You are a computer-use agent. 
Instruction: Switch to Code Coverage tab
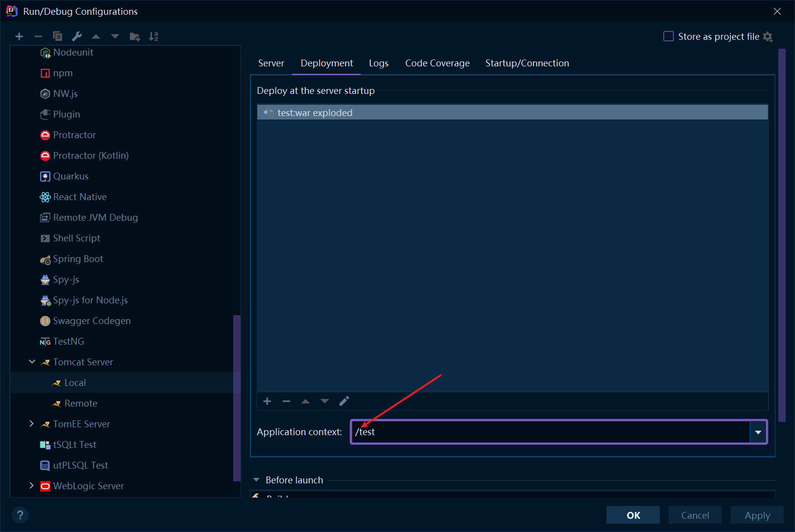coord(437,63)
